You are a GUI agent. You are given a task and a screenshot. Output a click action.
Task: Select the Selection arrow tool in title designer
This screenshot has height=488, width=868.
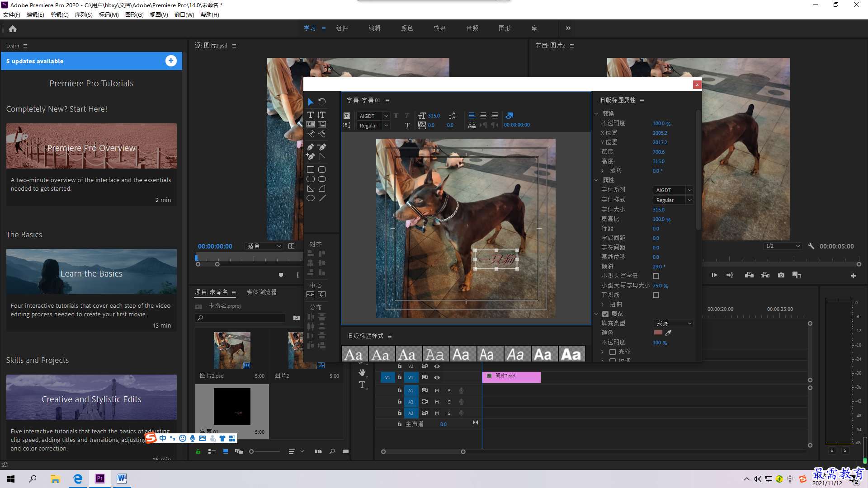[x=311, y=102]
